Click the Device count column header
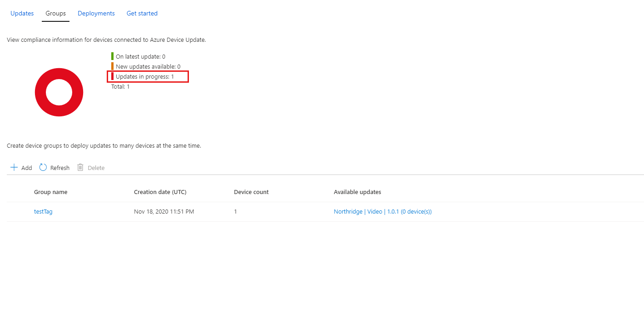 [x=251, y=192]
